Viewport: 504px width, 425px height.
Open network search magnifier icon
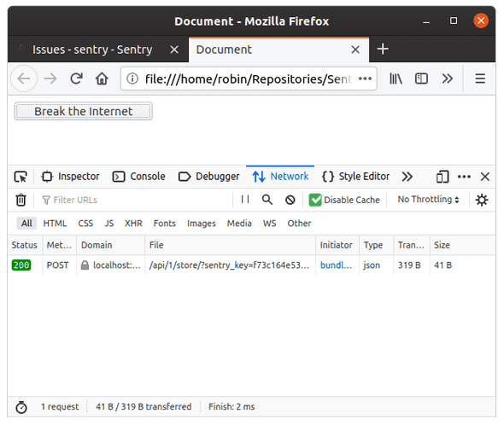tap(267, 200)
